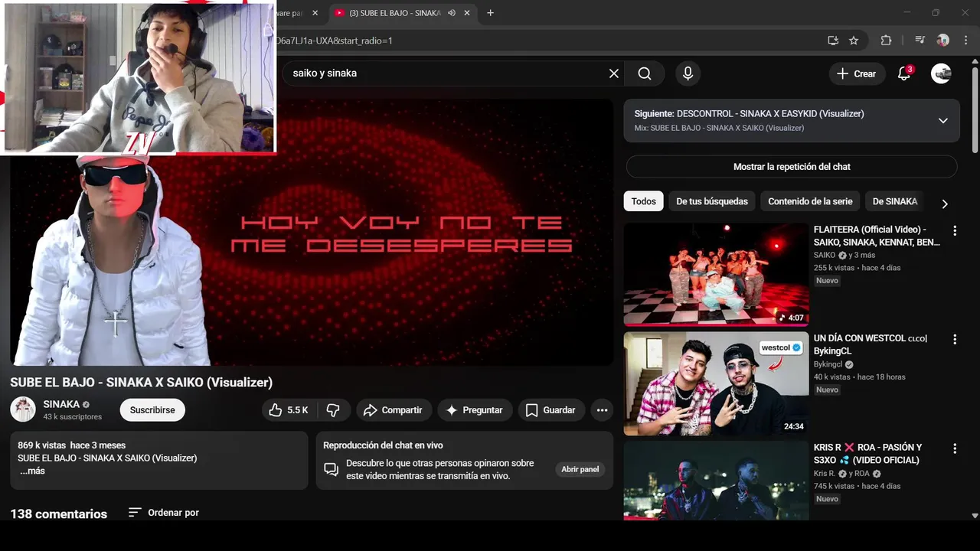Expand the Siguiente mix playlist panel
The image size is (980, 551).
942,121
